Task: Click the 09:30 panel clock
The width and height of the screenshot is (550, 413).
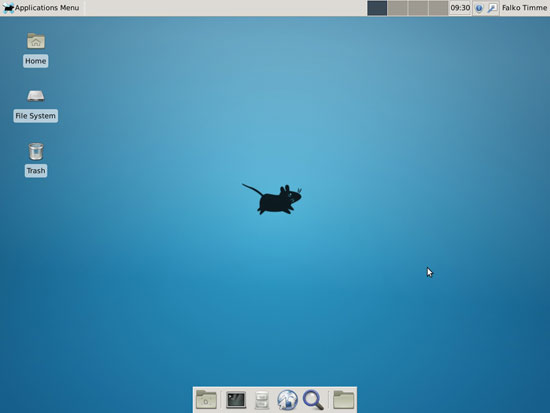Action: point(460,8)
